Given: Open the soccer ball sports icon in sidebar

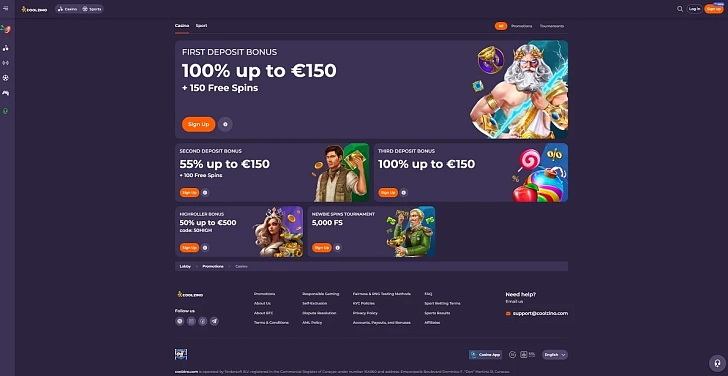Looking at the screenshot, I should pyautogui.click(x=6, y=78).
